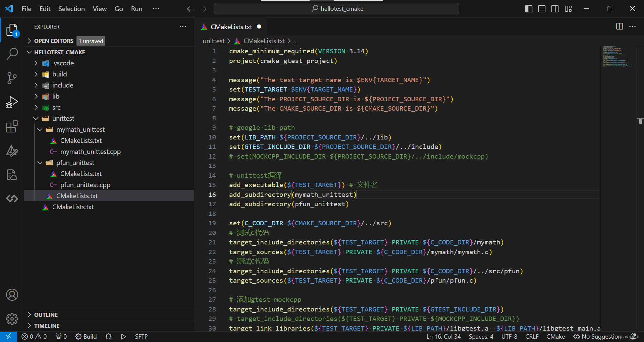Image resolution: width=644 pixels, height=342 pixels.
Task: Click the VS Code logo icon
Action: pos(9,9)
